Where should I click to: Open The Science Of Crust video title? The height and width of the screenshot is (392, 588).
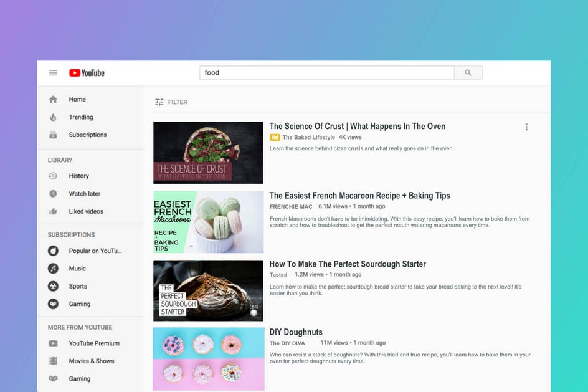pyautogui.click(x=358, y=126)
